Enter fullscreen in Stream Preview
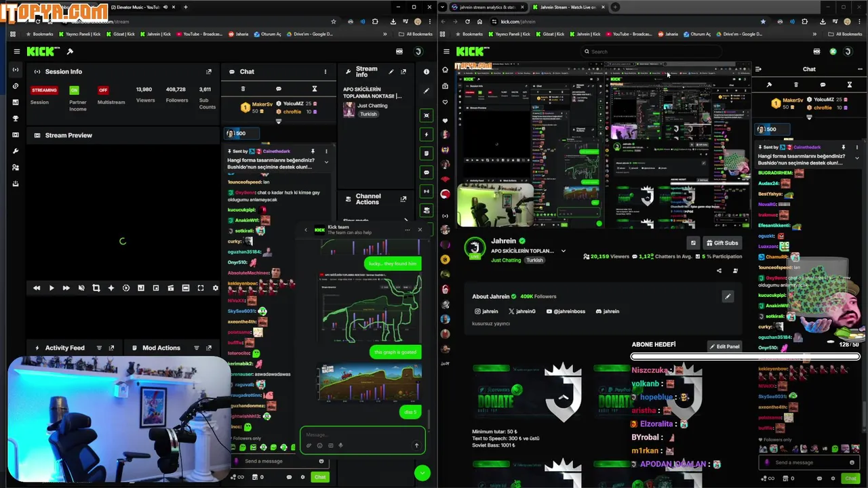868x488 pixels. [201, 288]
